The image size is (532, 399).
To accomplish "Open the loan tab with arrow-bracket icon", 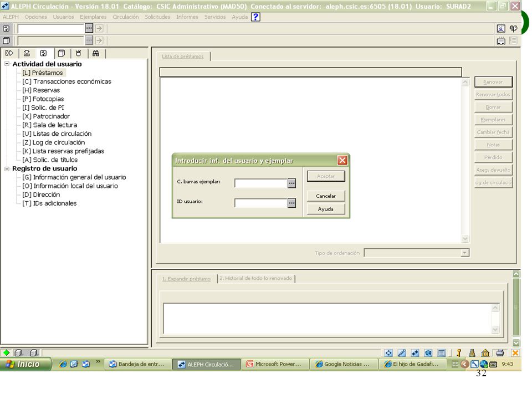I will (x=9, y=53).
